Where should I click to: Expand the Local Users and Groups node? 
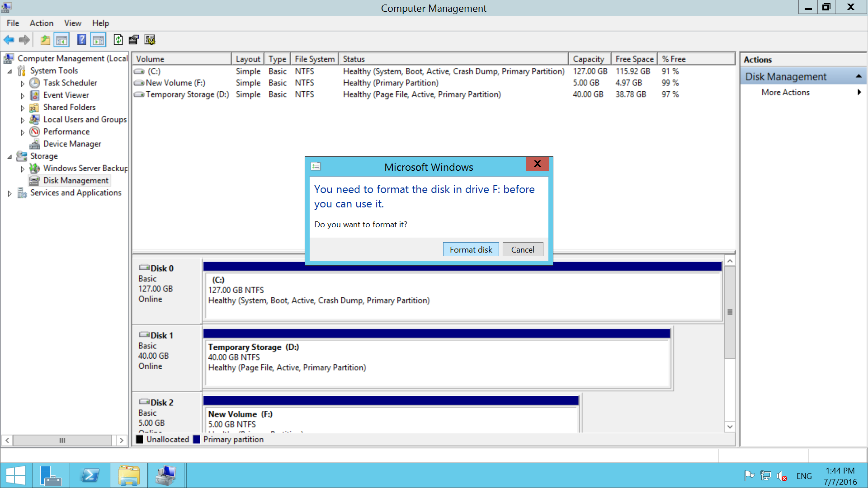22,120
